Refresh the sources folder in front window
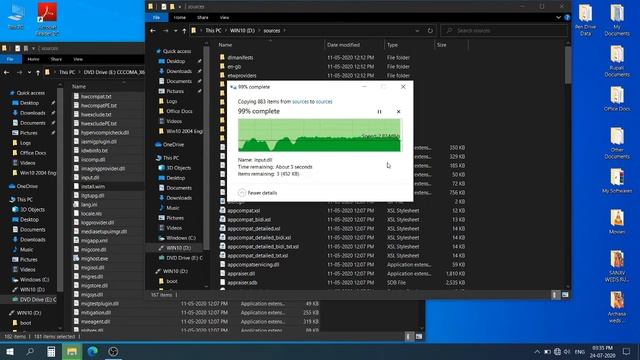This screenshot has width=640, height=360. coord(430,31)
